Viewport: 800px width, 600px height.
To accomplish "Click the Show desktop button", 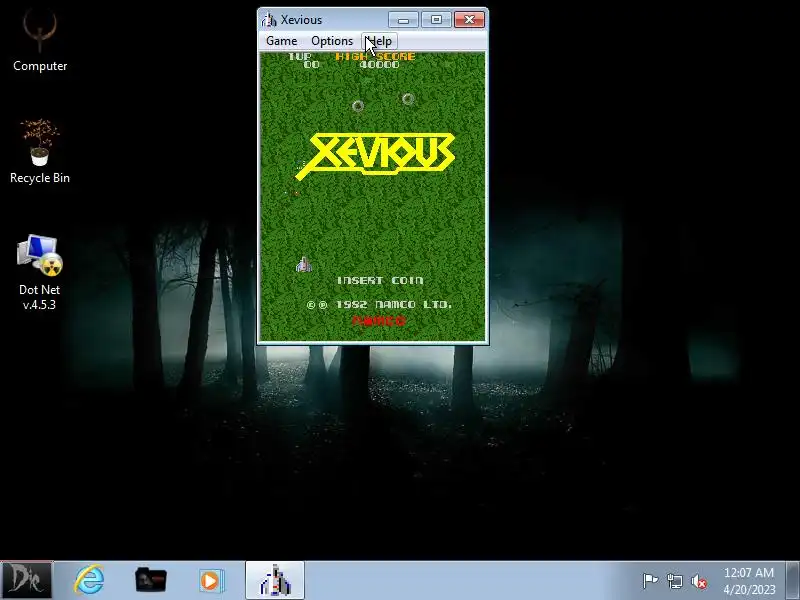I will point(792,580).
